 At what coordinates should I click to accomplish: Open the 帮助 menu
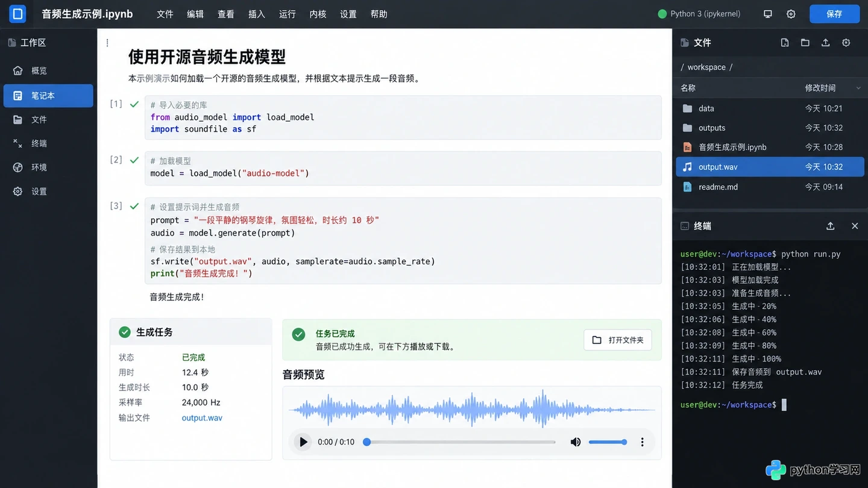(x=379, y=14)
